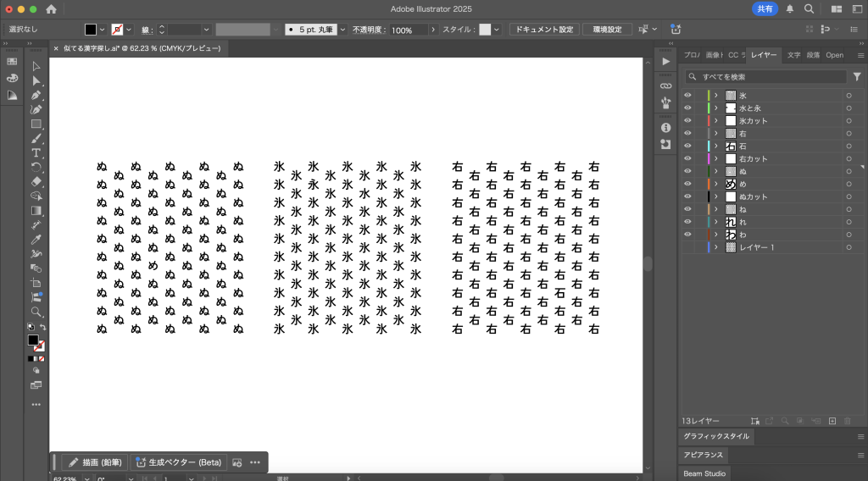
Task: Select the Zoom magnifier tool
Action: tap(36, 312)
